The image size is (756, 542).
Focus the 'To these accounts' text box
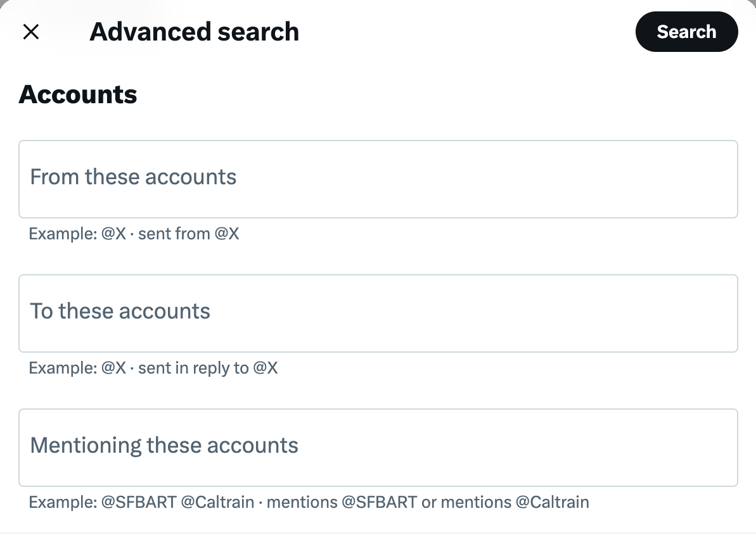coord(378,313)
